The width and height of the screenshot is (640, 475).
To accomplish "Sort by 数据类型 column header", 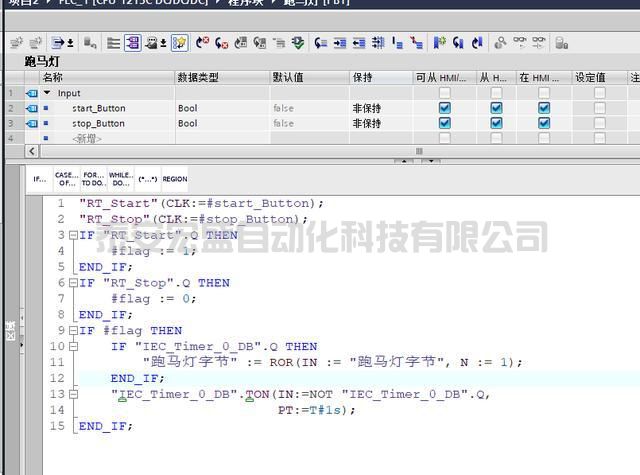I will tap(198, 77).
